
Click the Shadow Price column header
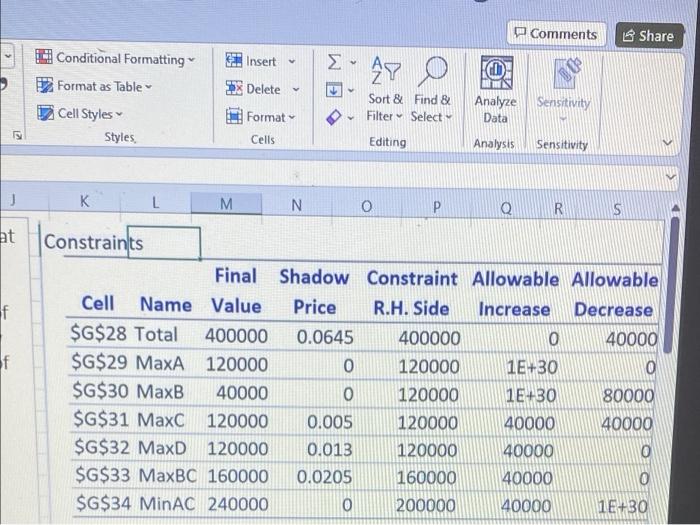click(314, 292)
